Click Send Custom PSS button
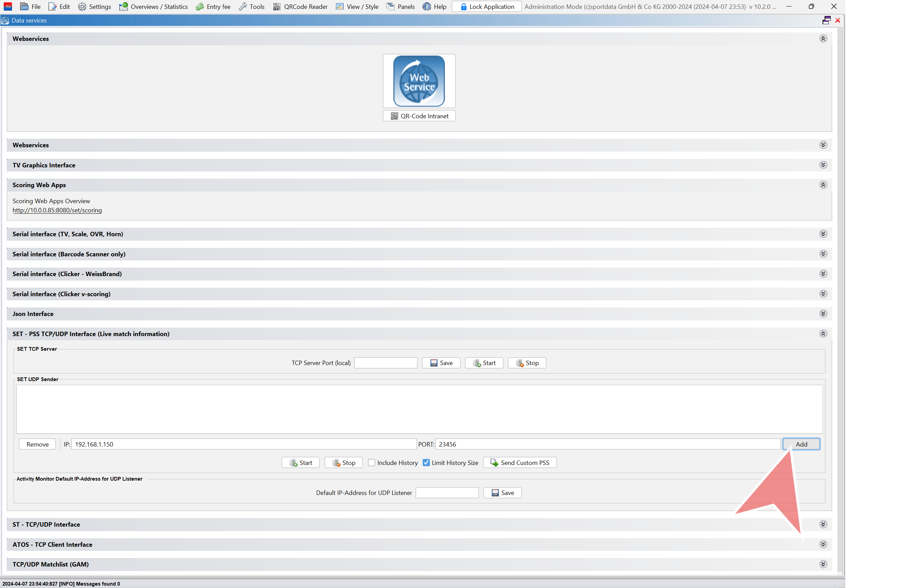 [519, 462]
